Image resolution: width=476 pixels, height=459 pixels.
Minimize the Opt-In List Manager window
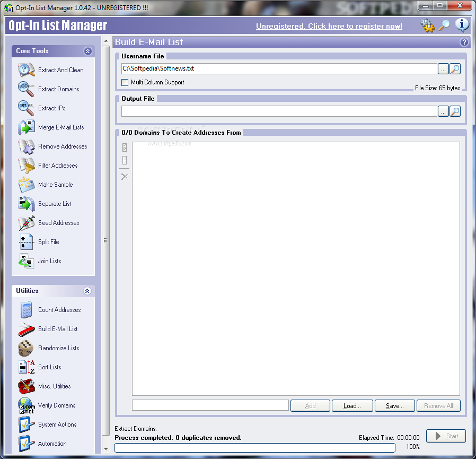[426, 5]
